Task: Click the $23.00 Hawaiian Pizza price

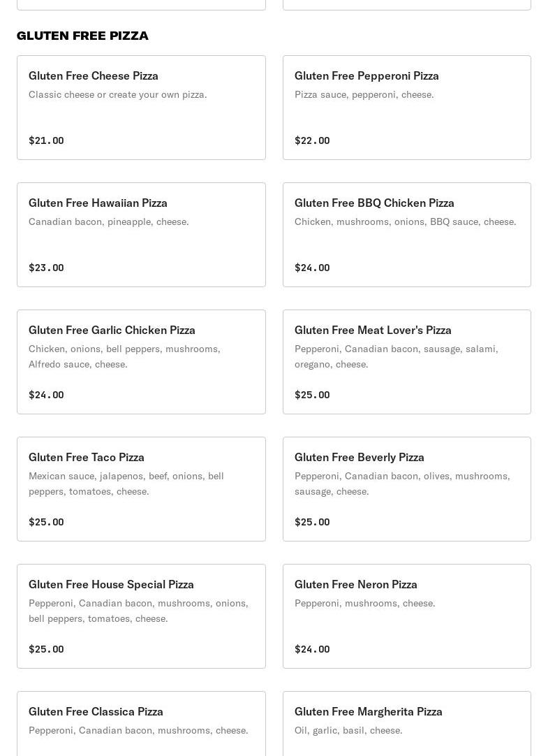Action: click(x=46, y=268)
